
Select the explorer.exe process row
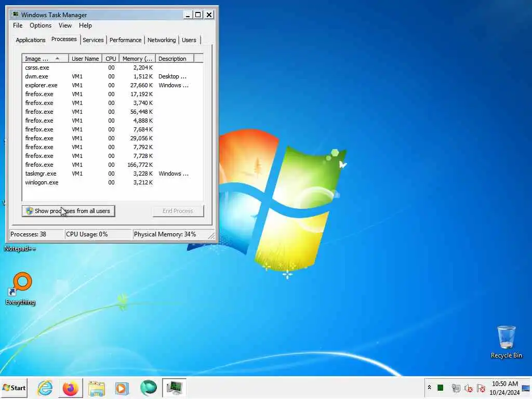pos(113,85)
